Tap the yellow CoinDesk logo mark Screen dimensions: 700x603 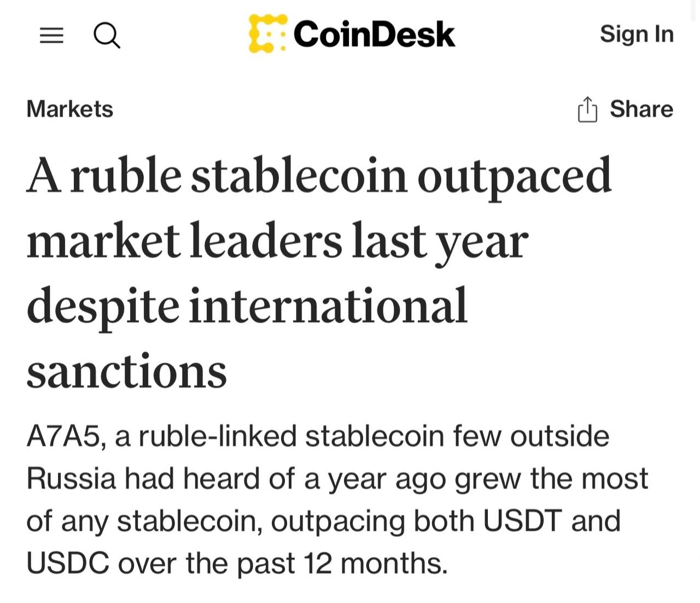(x=266, y=34)
